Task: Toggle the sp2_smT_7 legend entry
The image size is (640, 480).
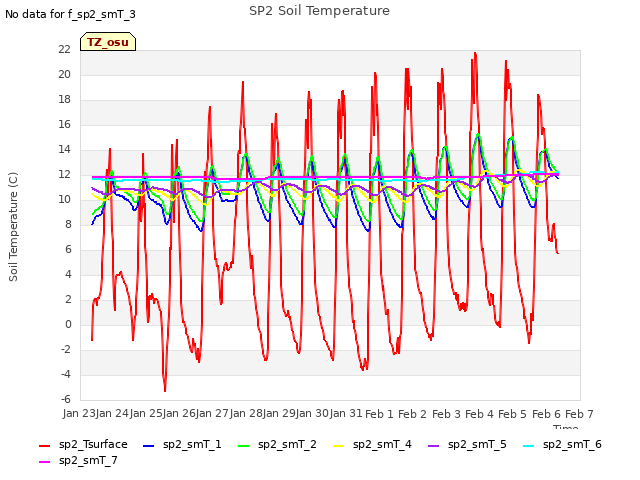Action: 78,460
